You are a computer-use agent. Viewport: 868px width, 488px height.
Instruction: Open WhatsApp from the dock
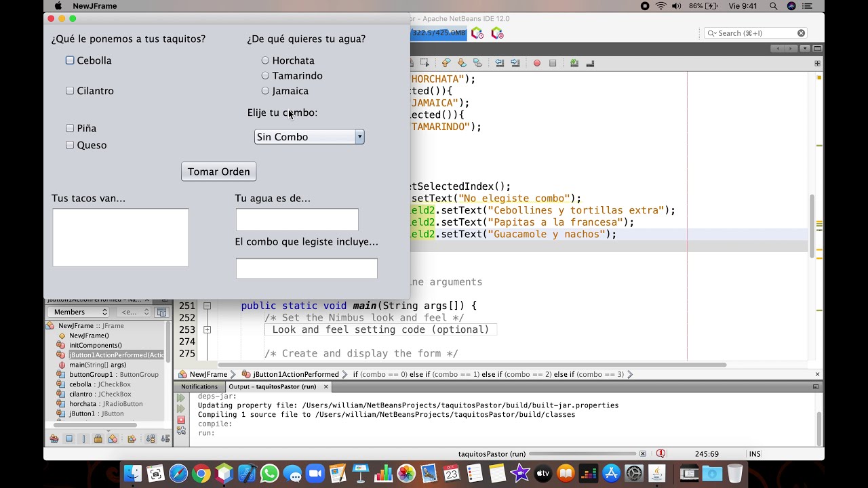tap(269, 473)
